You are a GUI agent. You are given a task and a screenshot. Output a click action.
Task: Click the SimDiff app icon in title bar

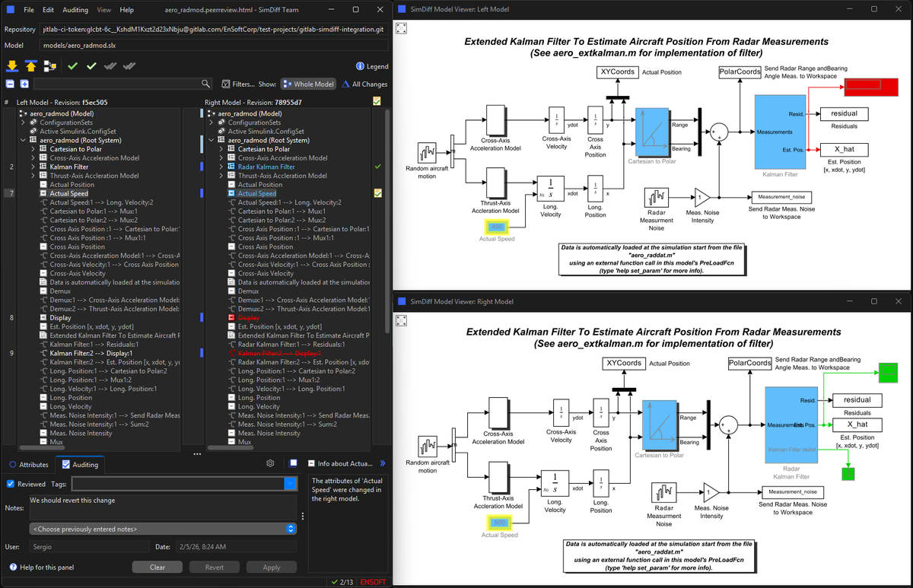click(10, 10)
